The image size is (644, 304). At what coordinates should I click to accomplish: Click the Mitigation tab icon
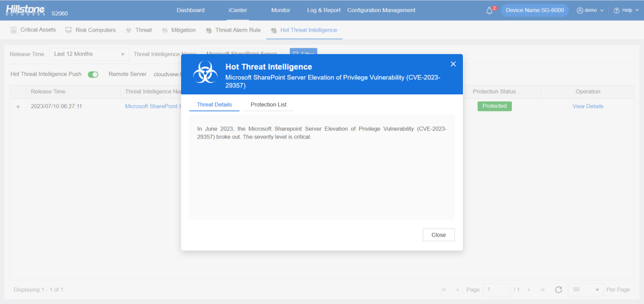[x=165, y=30]
